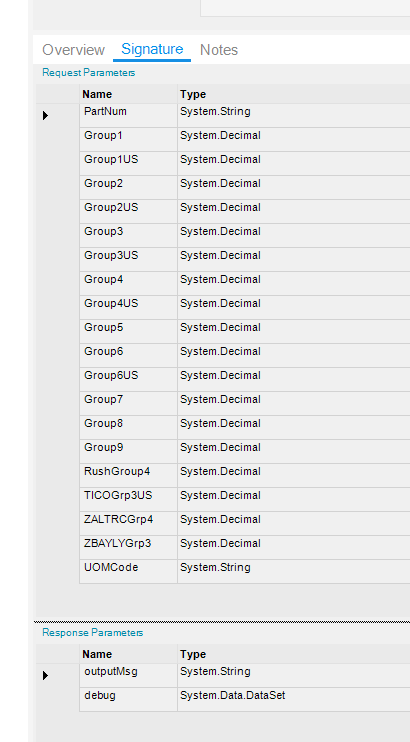
Task: Select the Group6US name cell
Action: 128,380
